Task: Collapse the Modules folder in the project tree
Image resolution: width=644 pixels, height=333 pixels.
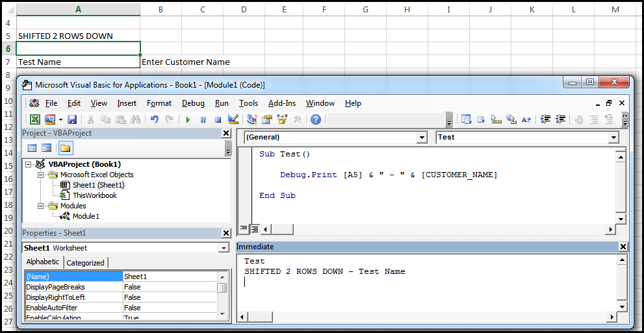Action: (x=40, y=206)
